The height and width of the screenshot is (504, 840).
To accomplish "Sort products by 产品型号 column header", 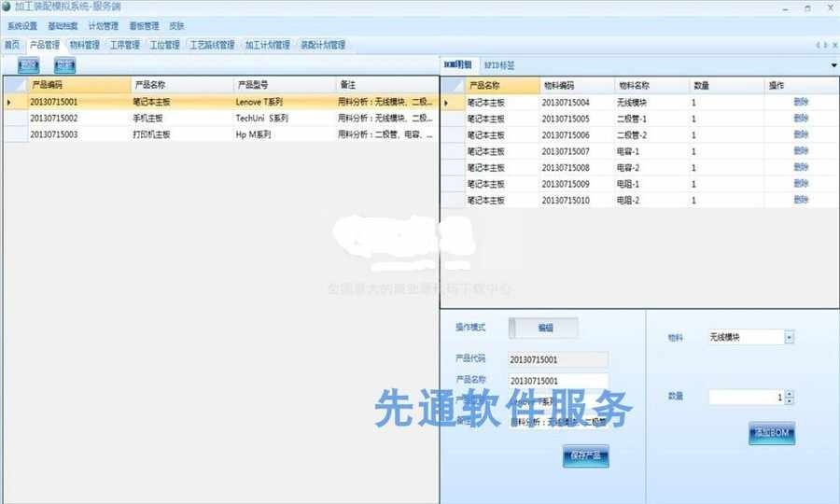I will [285, 85].
